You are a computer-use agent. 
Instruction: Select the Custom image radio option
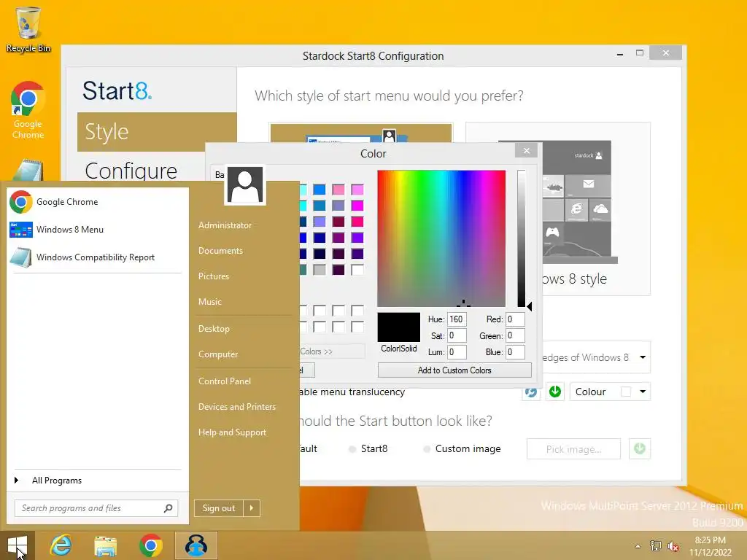point(462,449)
